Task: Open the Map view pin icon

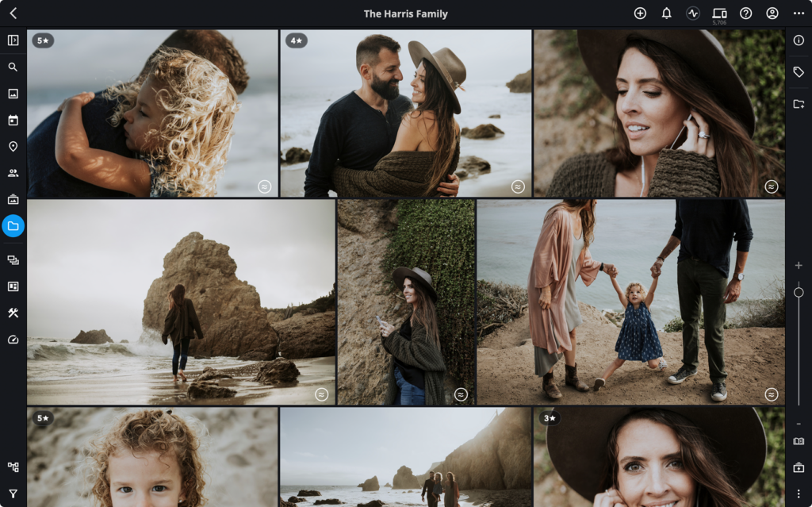Action: [x=13, y=147]
